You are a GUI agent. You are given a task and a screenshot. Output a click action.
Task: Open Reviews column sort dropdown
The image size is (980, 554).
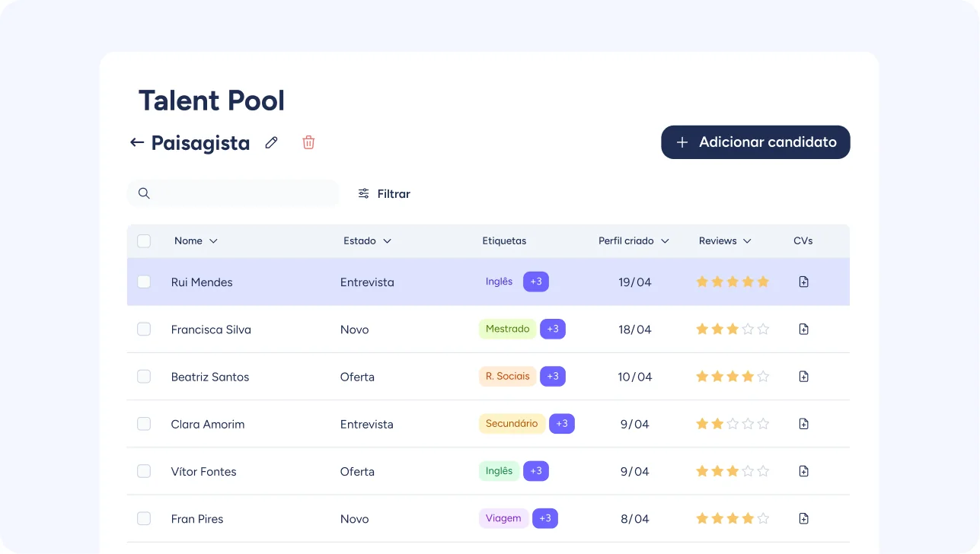(747, 241)
